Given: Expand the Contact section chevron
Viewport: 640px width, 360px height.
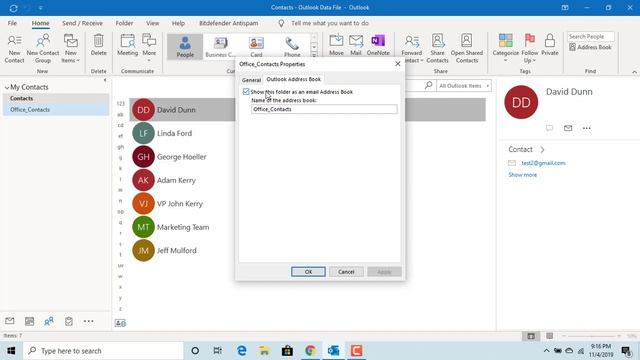Looking at the screenshot, I should (x=542, y=149).
